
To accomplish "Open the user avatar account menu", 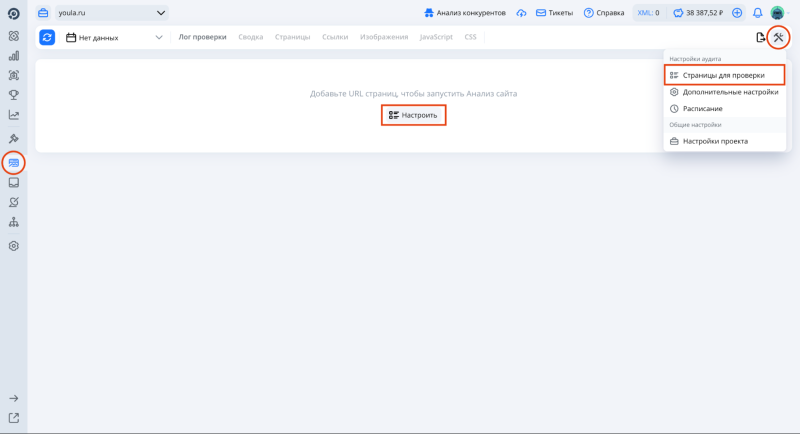I will click(777, 13).
